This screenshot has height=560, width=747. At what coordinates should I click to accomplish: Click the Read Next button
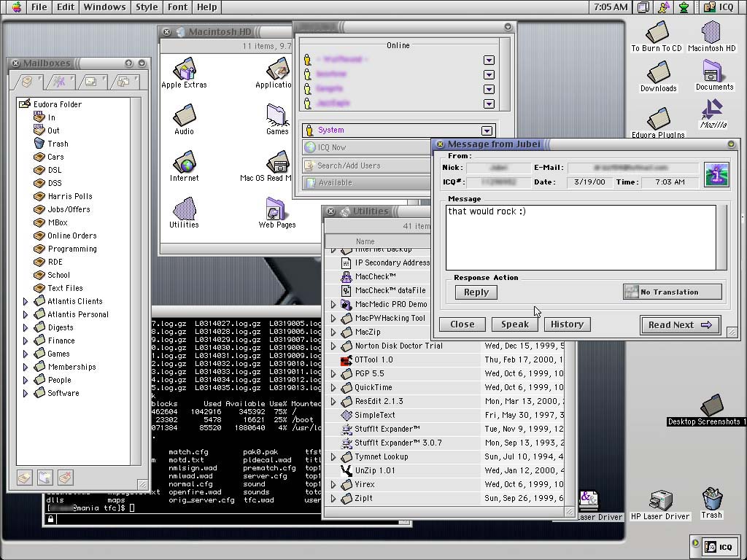[x=680, y=325]
